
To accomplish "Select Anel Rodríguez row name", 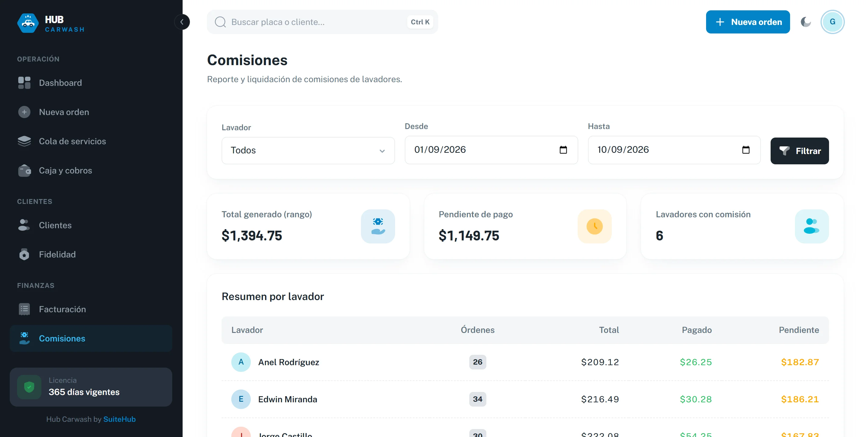I will point(289,362).
